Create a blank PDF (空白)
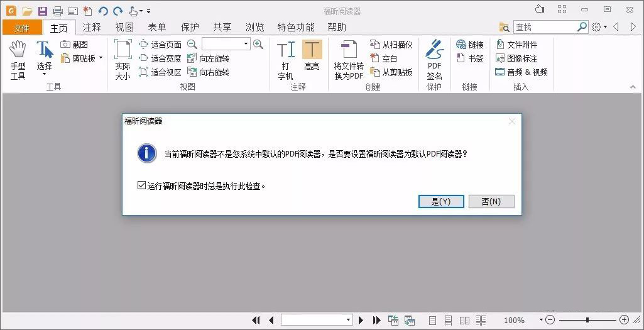644x330 pixels. pyautogui.click(x=384, y=58)
